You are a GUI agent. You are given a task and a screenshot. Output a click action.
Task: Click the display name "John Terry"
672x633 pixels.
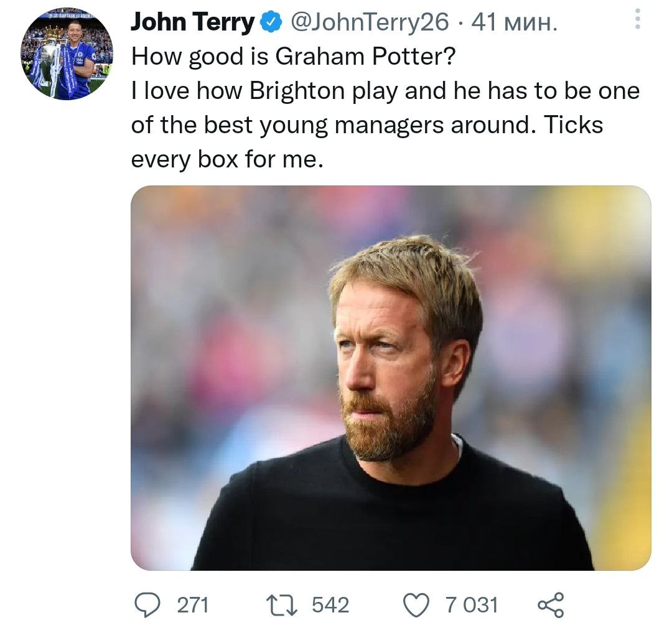(192, 23)
